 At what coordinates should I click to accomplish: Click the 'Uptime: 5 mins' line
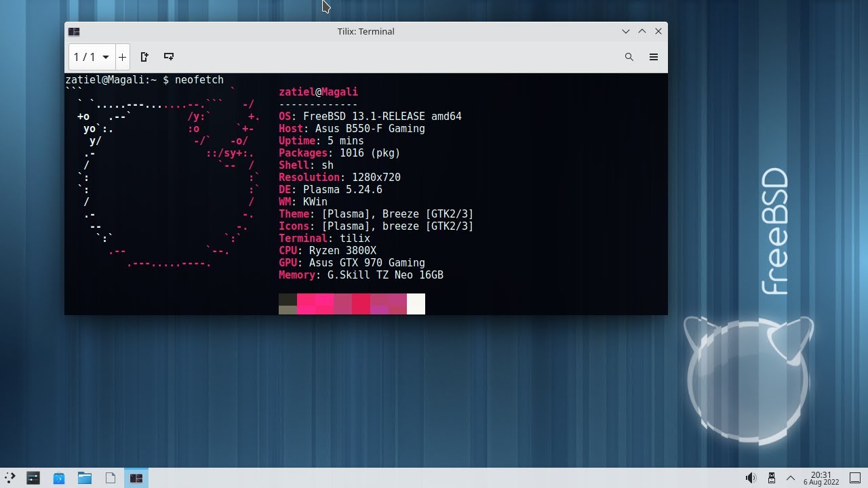pyautogui.click(x=321, y=141)
